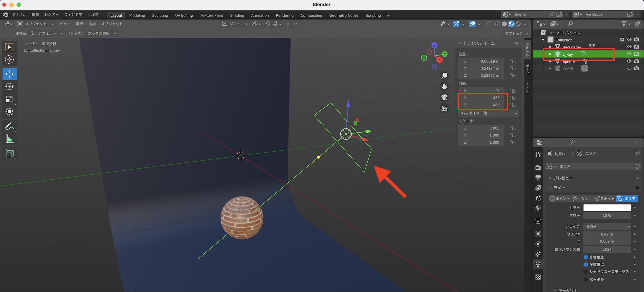Select the Rotate tool
This screenshot has width=644, height=292.
click(9, 87)
